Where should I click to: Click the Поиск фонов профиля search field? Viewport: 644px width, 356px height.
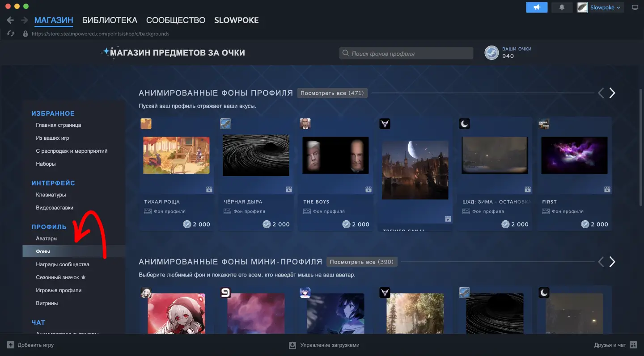pos(406,53)
